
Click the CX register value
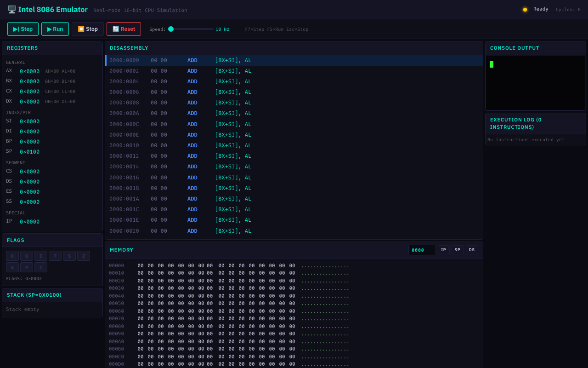pyautogui.click(x=29, y=92)
